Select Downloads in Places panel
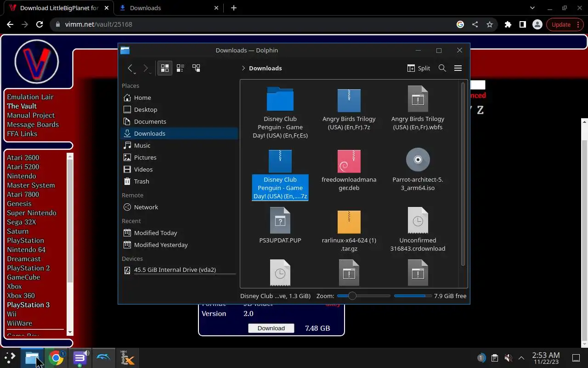The image size is (588, 368). click(x=179, y=133)
